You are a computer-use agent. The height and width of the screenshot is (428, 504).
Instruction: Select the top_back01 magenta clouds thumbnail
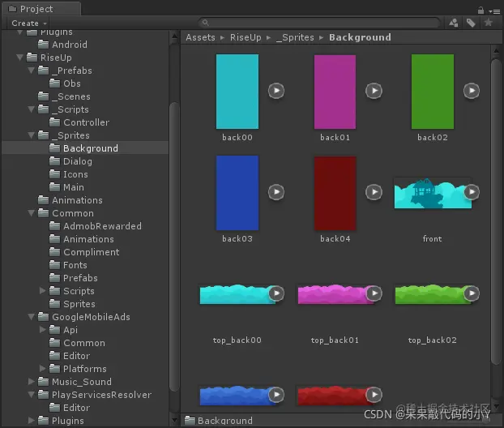(335, 294)
